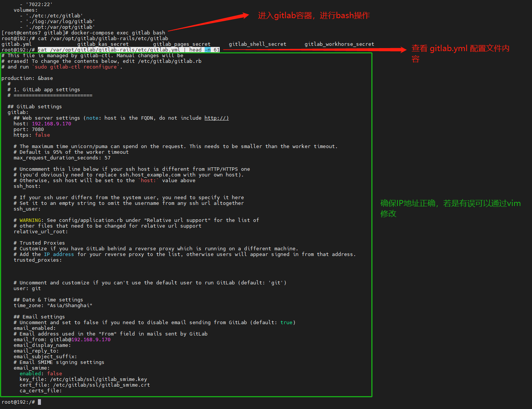Click the highlighted -n option in head command

(208, 50)
